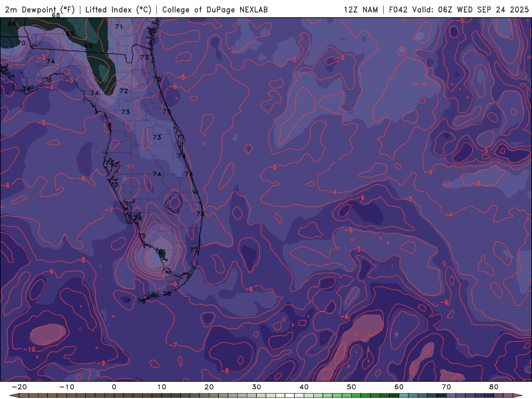Click the colorbar tick label '30'
Screen dimensions: 532x399
pos(257,387)
